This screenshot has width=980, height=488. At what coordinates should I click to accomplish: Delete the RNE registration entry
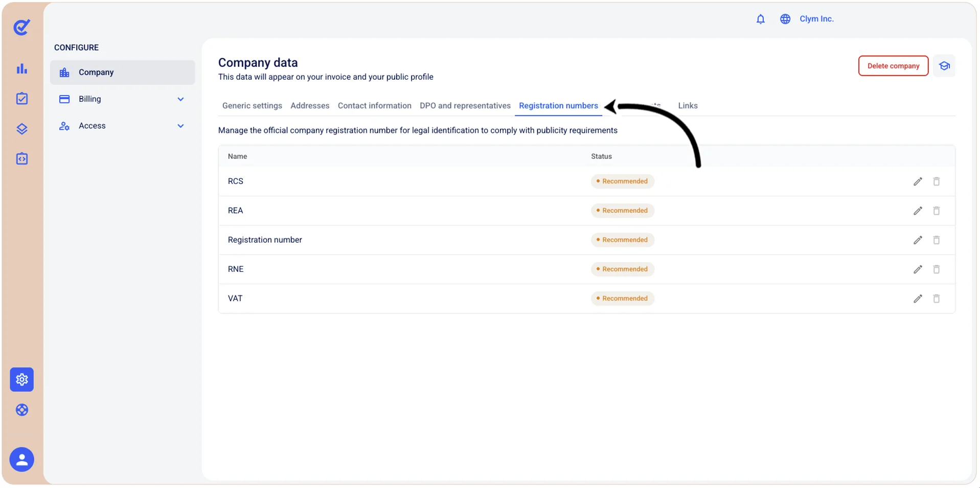pyautogui.click(x=937, y=269)
